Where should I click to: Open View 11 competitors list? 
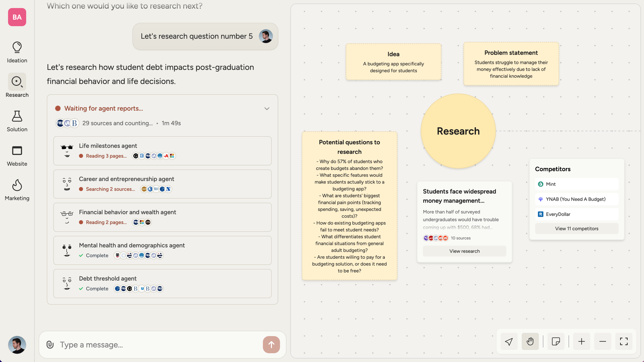[577, 229]
